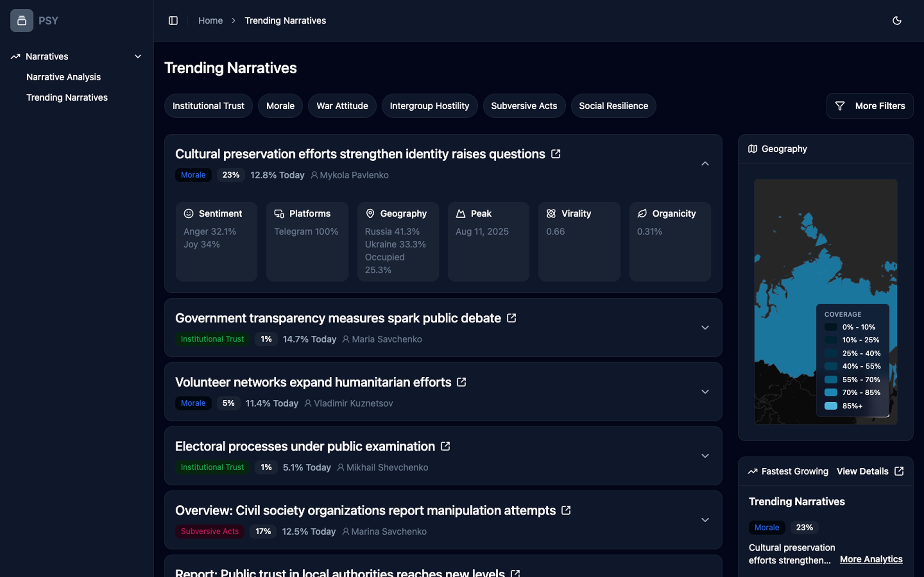
Task: Open Civil society narrative external link icon
Action: (x=566, y=510)
